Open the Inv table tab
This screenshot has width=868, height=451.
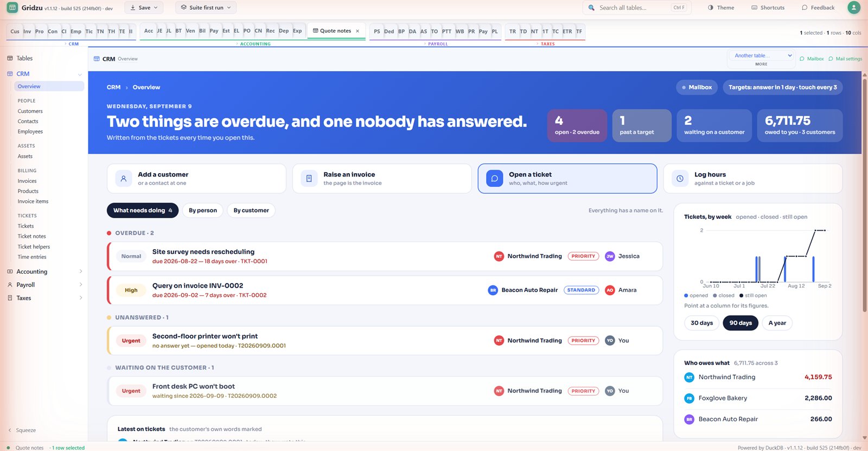coord(27,31)
